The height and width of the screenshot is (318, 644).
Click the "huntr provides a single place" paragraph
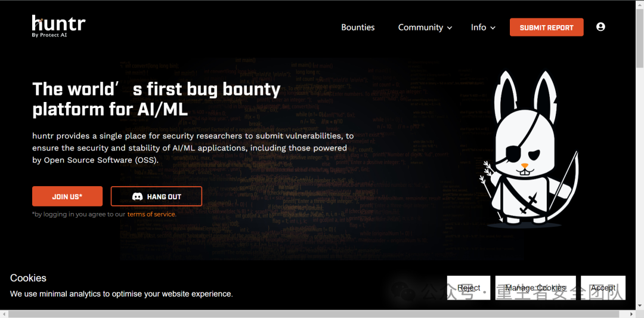193,148
